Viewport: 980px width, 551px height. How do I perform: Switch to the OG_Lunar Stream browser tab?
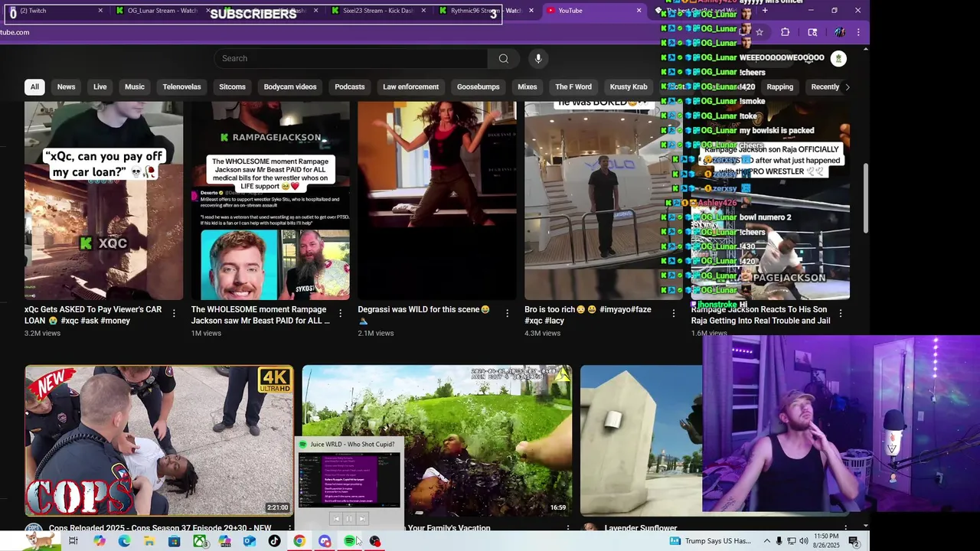[162, 11]
